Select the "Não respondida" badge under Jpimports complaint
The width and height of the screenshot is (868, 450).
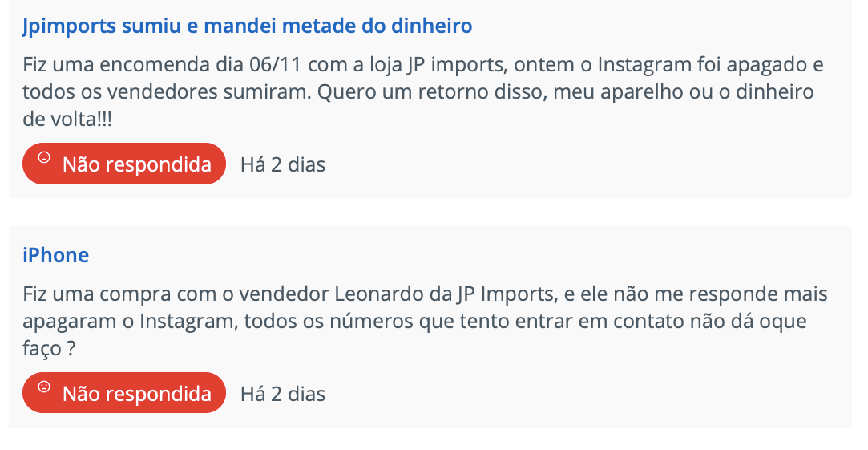124,164
